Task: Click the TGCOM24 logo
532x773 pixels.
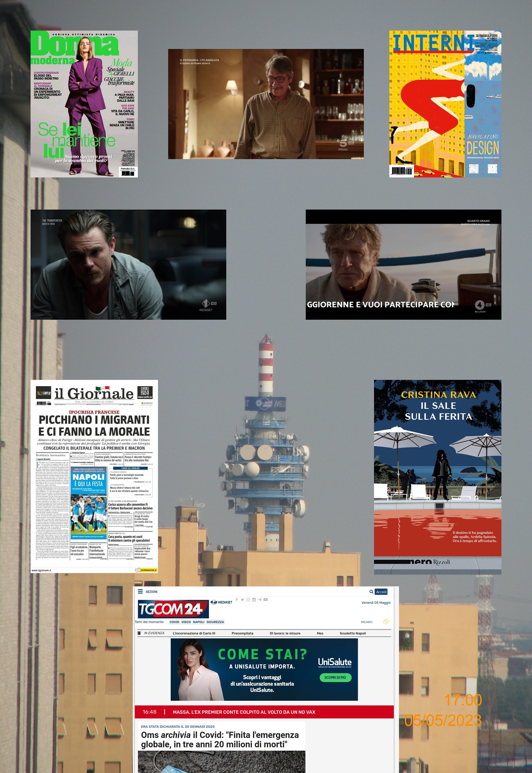Action: [x=173, y=609]
